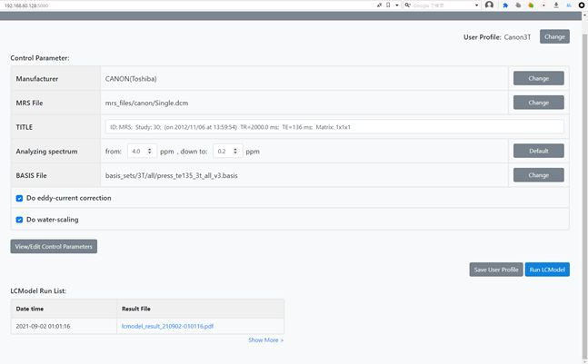Click the blue pin extension icon
Image resolution: width=588 pixels, height=364 pixels.
coord(505,5)
